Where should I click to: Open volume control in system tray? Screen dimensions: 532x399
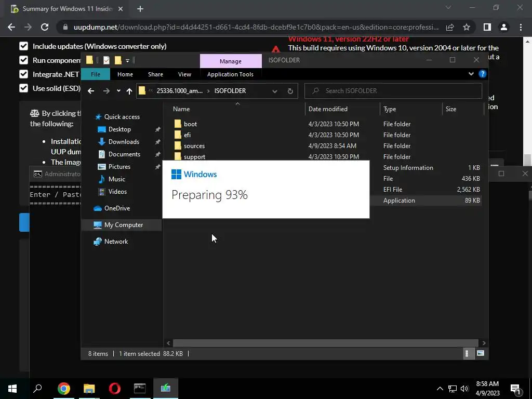464,389
